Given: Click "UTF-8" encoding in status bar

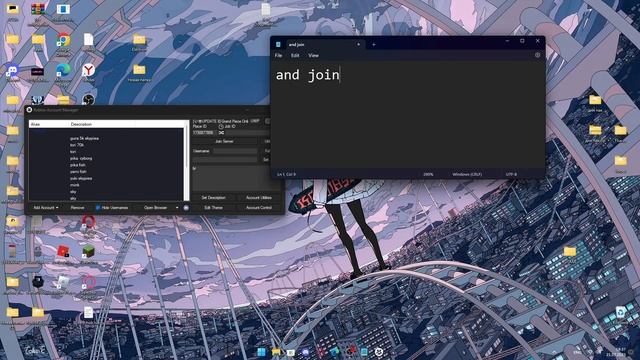Looking at the screenshot, I should 511,174.
